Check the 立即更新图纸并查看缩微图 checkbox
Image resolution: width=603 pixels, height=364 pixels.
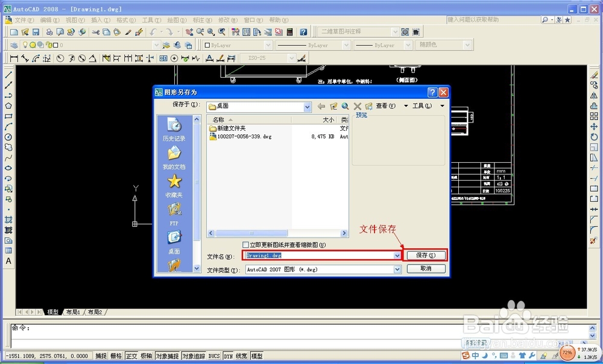point(246,245)
